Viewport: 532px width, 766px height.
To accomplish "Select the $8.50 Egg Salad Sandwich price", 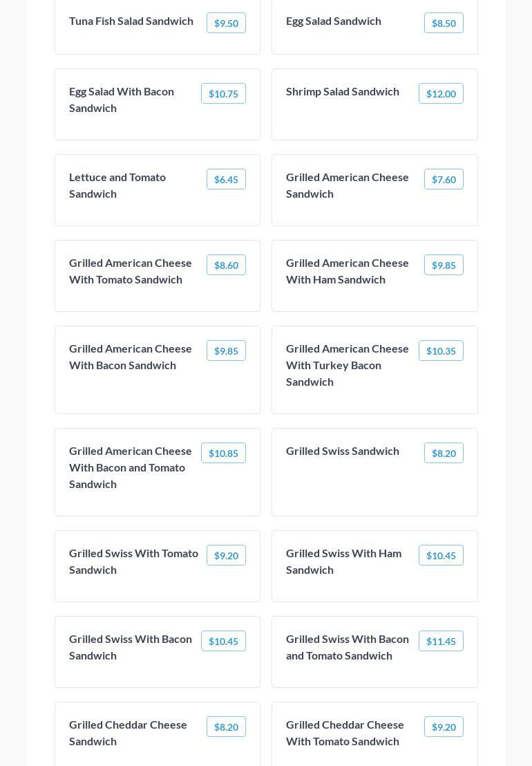I will [444, 23].
